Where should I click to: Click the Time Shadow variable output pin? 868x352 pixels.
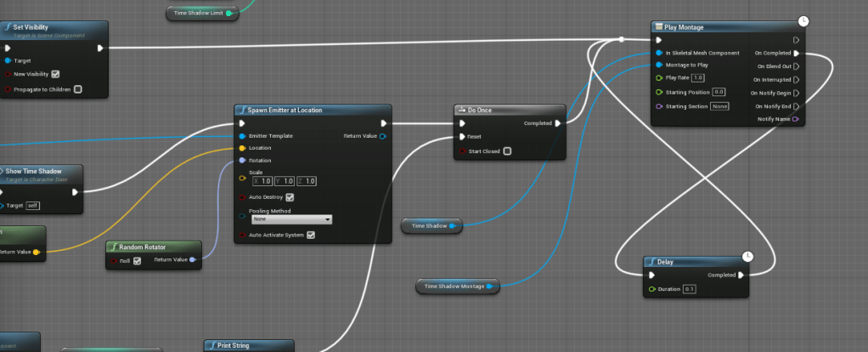pos(454,225)
